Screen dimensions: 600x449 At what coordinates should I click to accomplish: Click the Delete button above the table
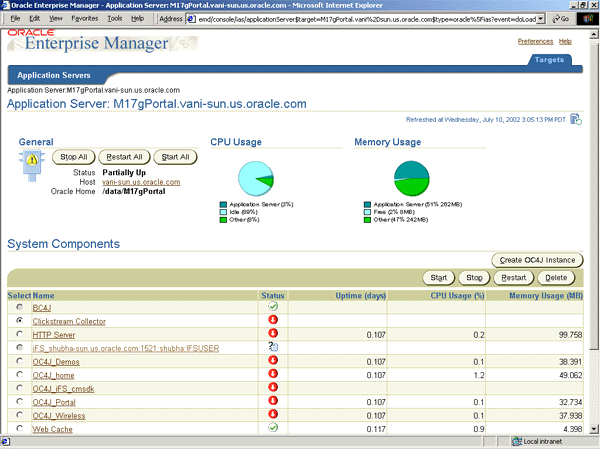(x=556, y=278)
